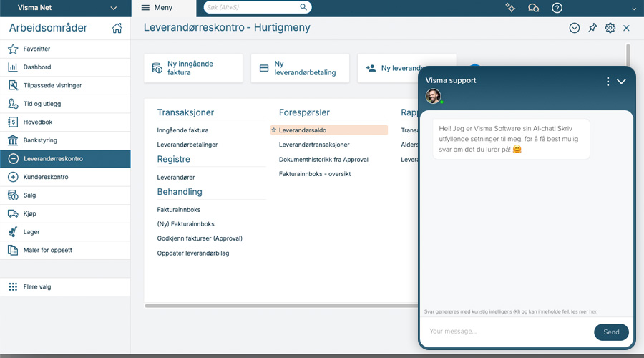Click the Kundereskontro plus-circle icon

(13, 177)
